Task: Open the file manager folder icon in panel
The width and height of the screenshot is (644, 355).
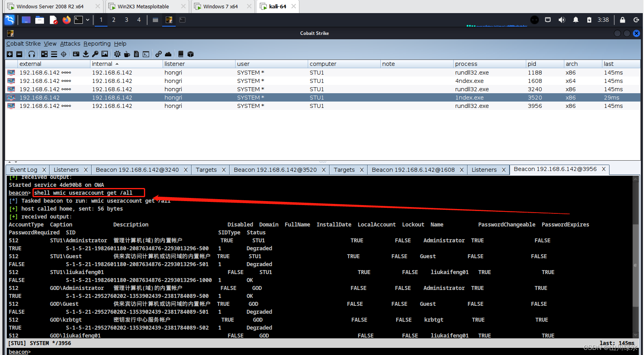Action: point(40,20)
